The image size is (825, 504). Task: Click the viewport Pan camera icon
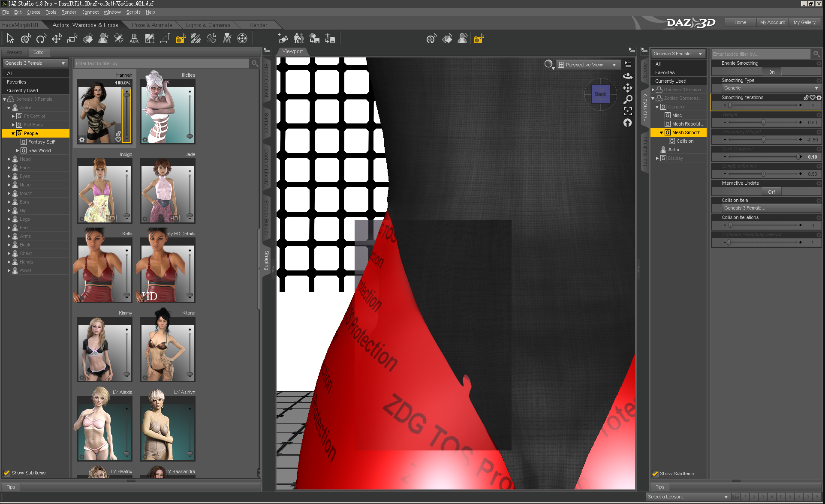click(628, 88)
